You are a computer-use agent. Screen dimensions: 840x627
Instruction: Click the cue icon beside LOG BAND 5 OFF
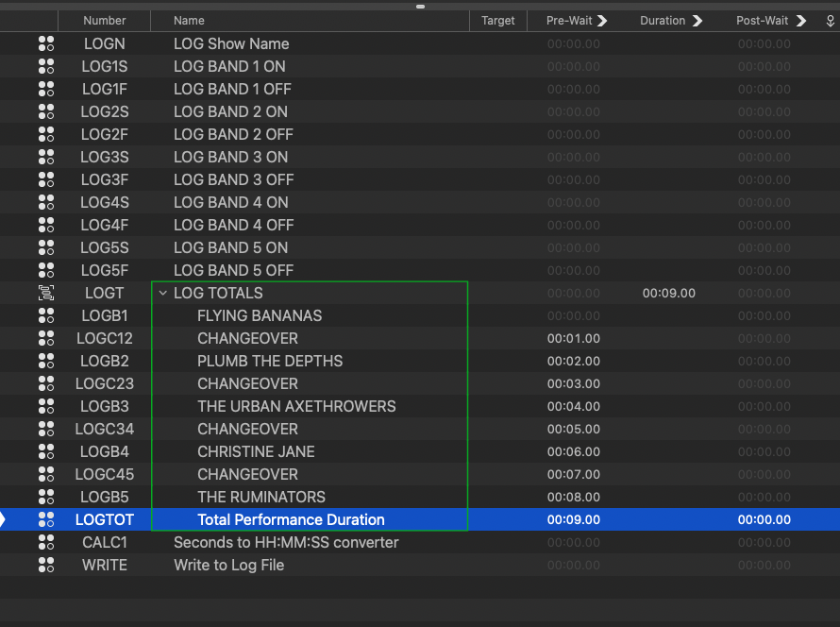click(45, 270)
